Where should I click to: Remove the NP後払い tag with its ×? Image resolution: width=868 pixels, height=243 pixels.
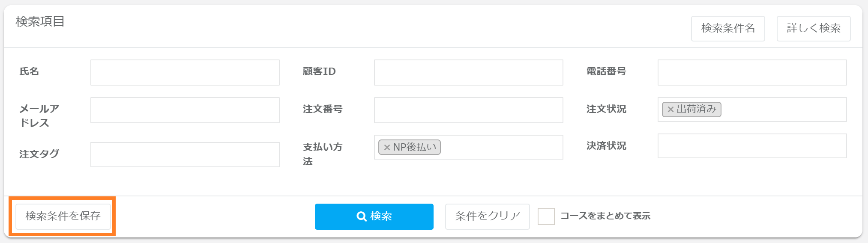(387, 147)
